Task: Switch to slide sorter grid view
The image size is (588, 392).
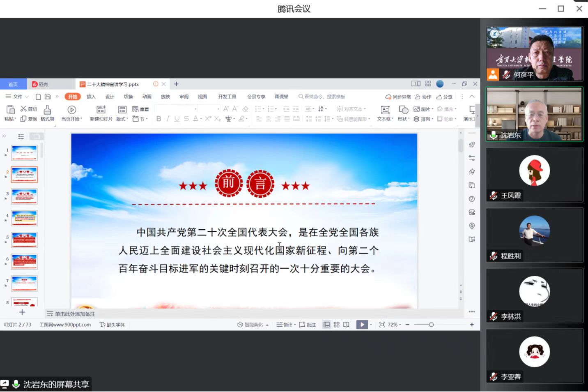Action: tap(337, 325)
